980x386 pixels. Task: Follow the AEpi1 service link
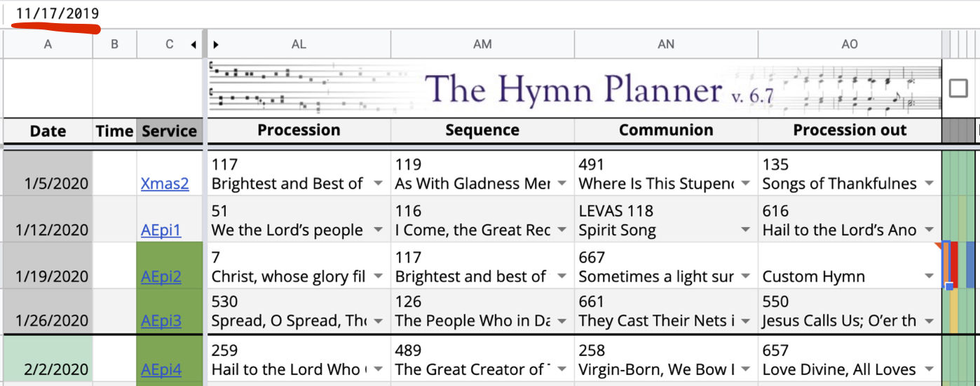161,230
